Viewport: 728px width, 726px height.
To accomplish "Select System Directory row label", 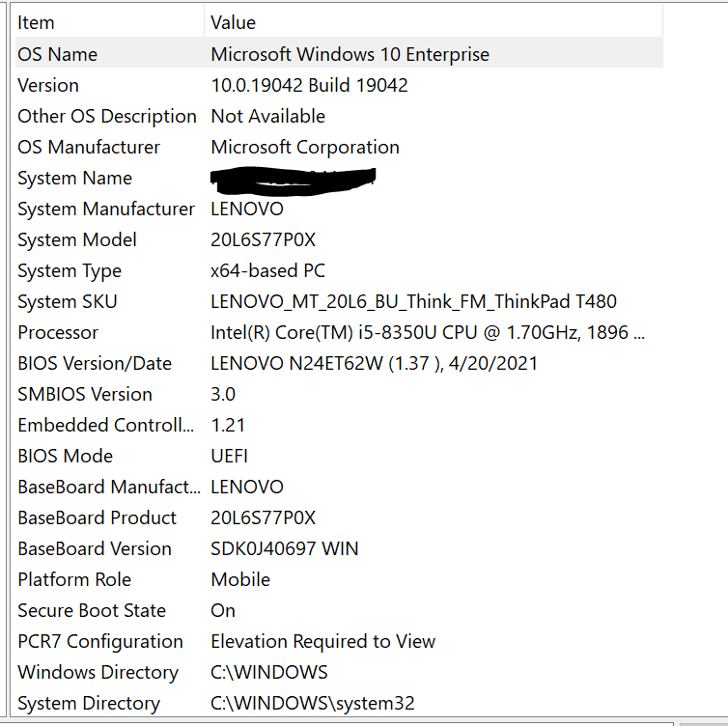I will coord(89,703).
